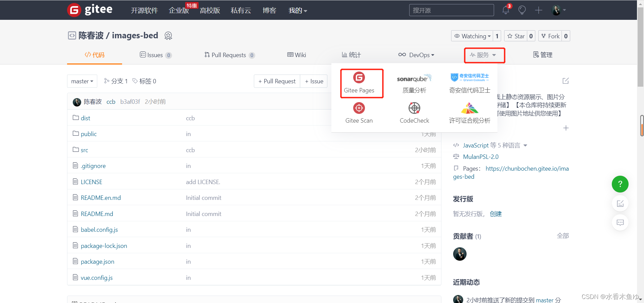Click the lightbulb tips icon
644x303 pixels.
pyautogui.click(x=522, y=10)
